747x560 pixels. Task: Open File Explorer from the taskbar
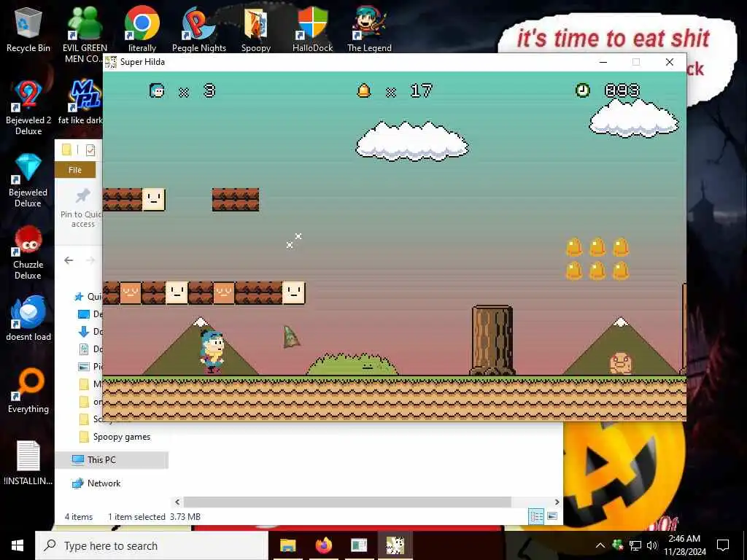pos(287,545)
